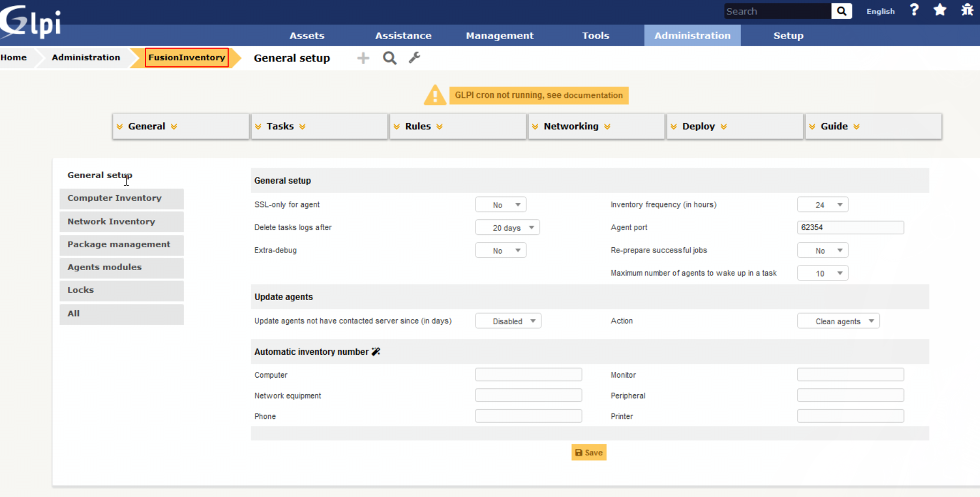Focus the global Search field
This screenshot has height=497, width=980.
click(778, 11)
